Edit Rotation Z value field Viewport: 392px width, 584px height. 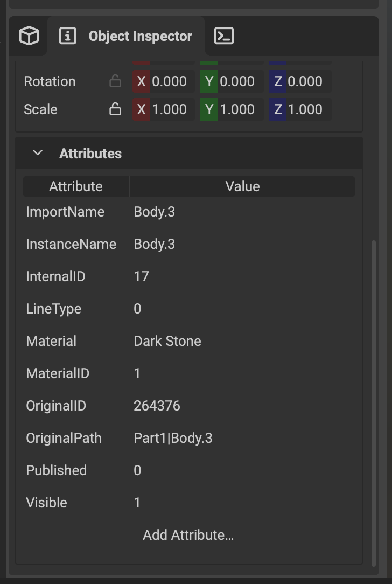click(x=300, y=81)
